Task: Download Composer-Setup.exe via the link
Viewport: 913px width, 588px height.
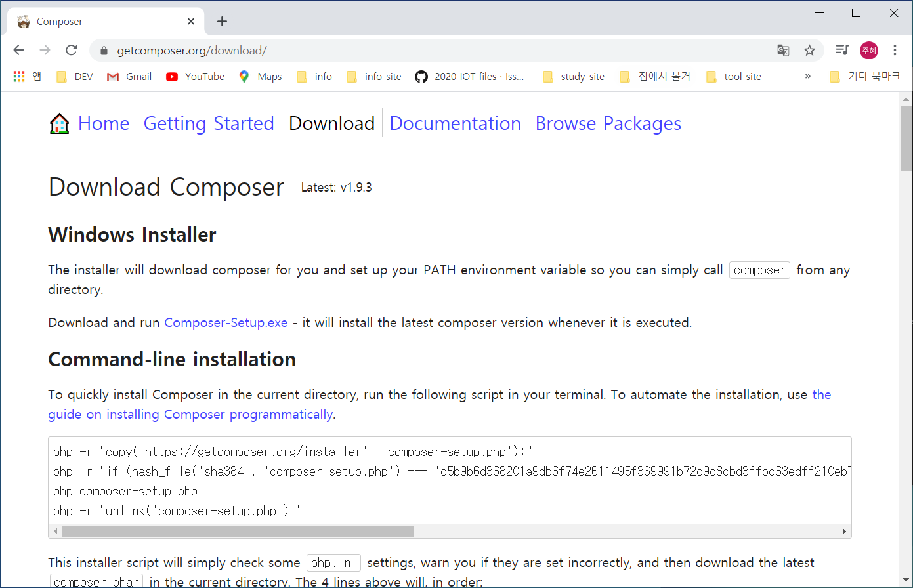Action: click(x=226, y=322)
